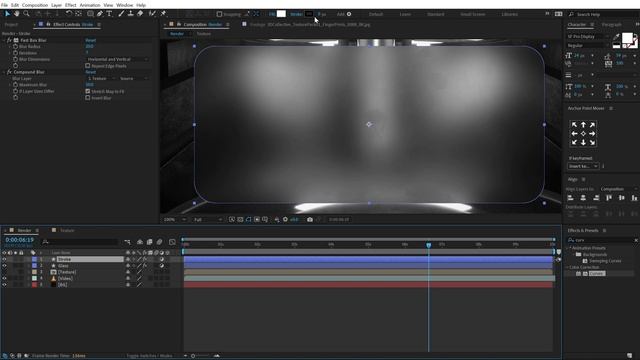Toggle Maximum Blur stopwatch
The image size is (640, 360).
[16, 85]
